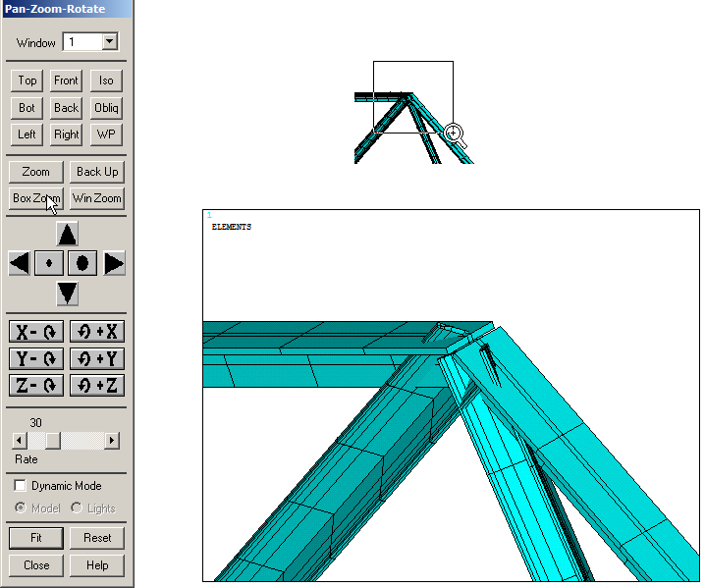
Task: Increase Rate with the slider's right arrow
Action: (x=112, y=440)
